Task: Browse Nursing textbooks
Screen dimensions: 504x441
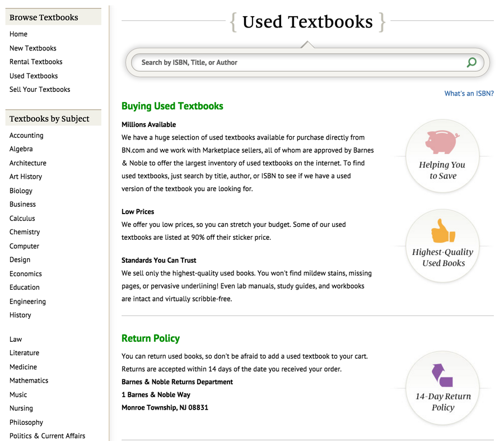Action: pyautogui.click(x=21, y=408)
